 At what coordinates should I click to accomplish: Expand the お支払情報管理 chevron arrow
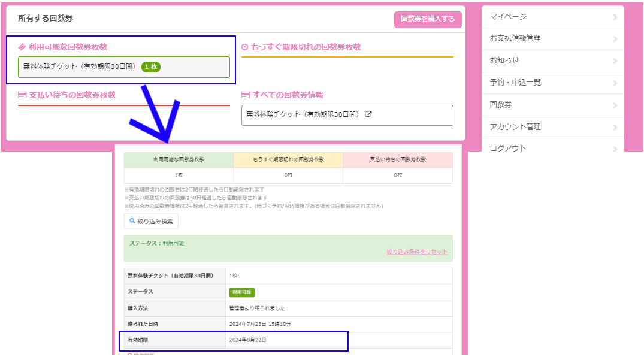615,39
